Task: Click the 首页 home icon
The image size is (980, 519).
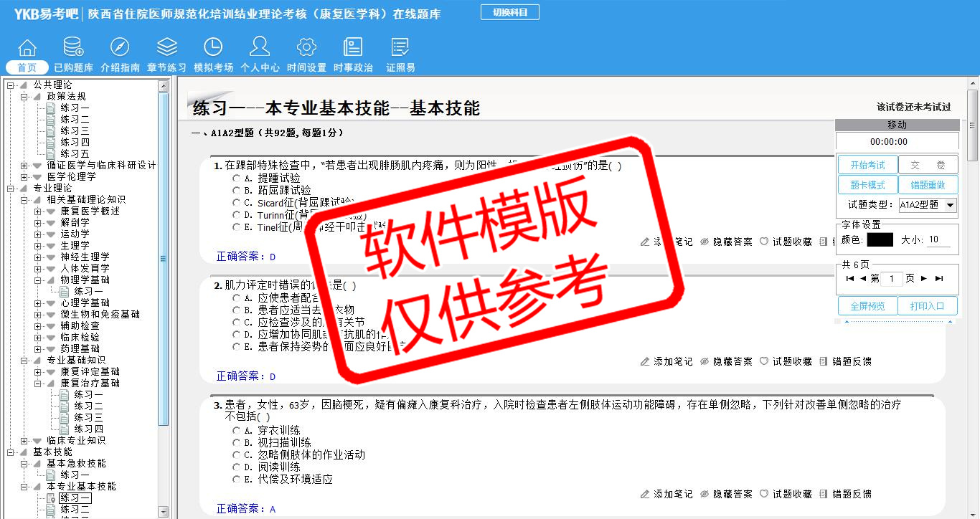Action: coord(27,48)
